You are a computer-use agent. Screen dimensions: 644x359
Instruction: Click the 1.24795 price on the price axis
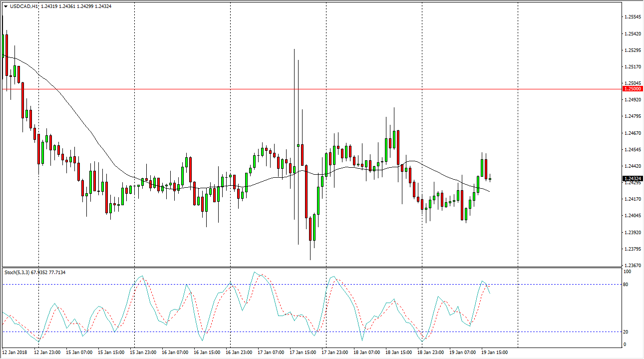(633, 116)
